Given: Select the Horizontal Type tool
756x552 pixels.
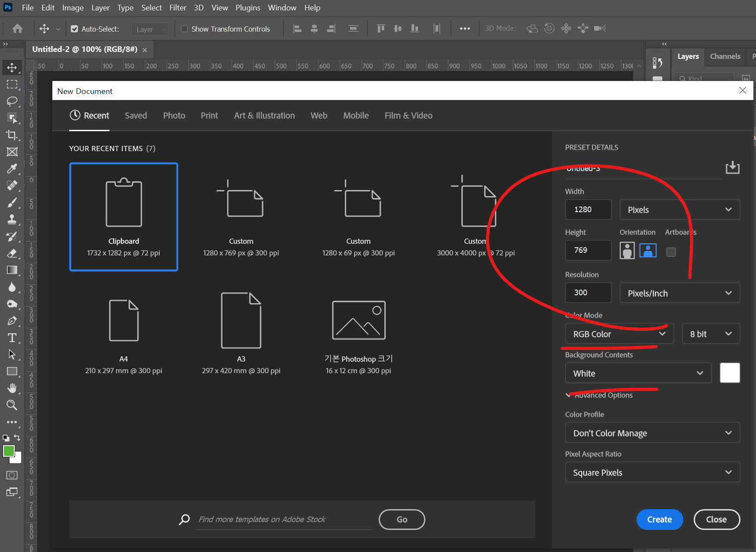Looking at the screenshot, I should tap(12, 338).
